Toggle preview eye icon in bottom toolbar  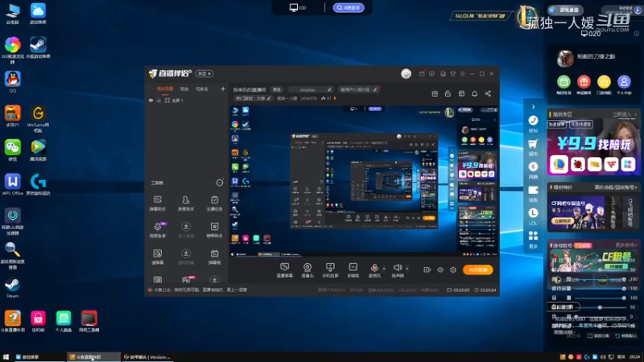click(440, 269)
